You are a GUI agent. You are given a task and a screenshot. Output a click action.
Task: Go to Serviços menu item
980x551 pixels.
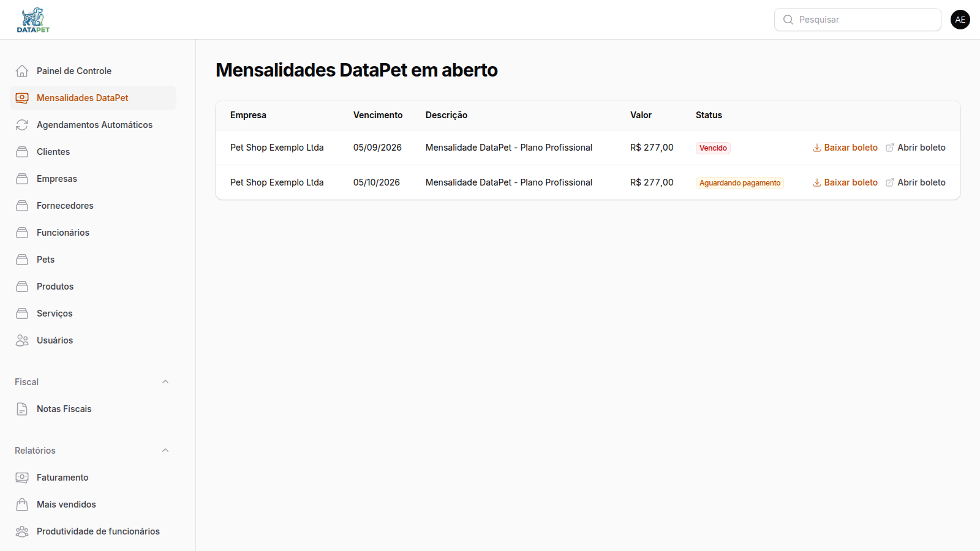[x=93, y=313]
